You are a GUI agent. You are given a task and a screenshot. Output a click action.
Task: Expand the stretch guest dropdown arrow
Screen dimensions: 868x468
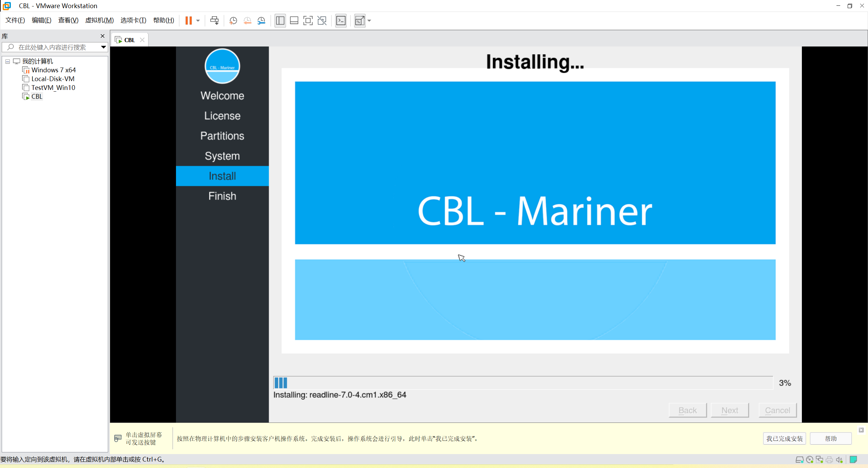pos(369,21)
